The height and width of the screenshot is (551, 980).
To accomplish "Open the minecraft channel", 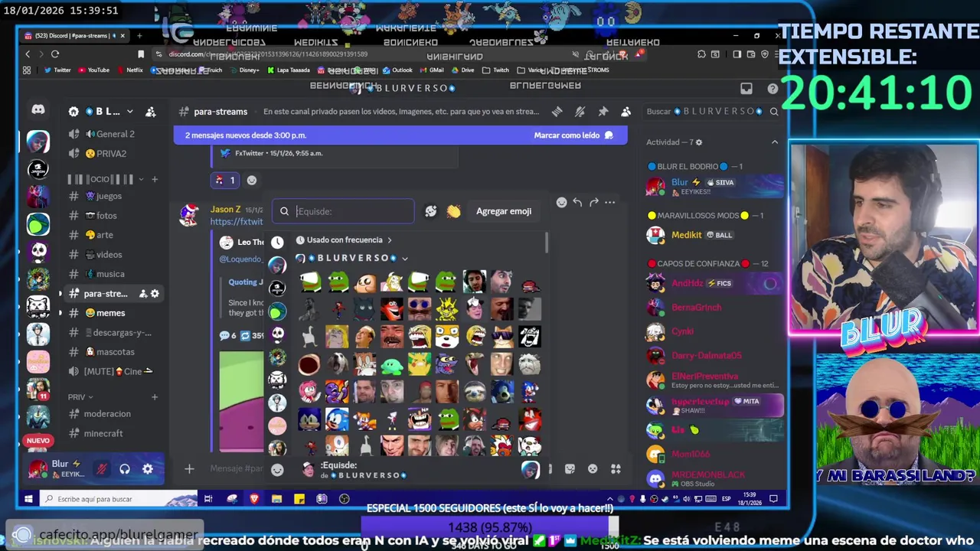I will [x=103, y=433].
